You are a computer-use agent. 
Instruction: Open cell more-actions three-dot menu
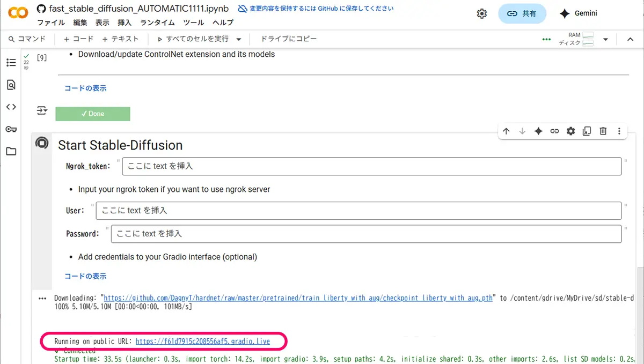(x=619, y=131)
